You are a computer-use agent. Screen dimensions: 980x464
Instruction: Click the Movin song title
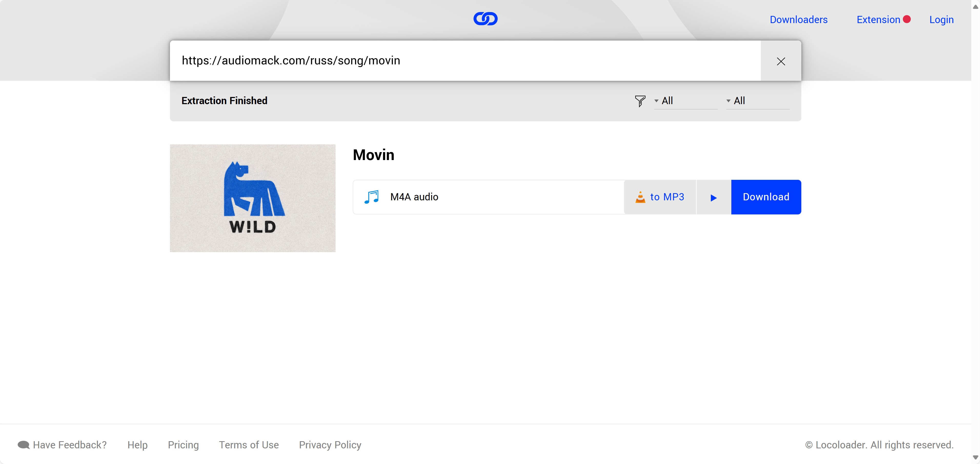(373, 155)
